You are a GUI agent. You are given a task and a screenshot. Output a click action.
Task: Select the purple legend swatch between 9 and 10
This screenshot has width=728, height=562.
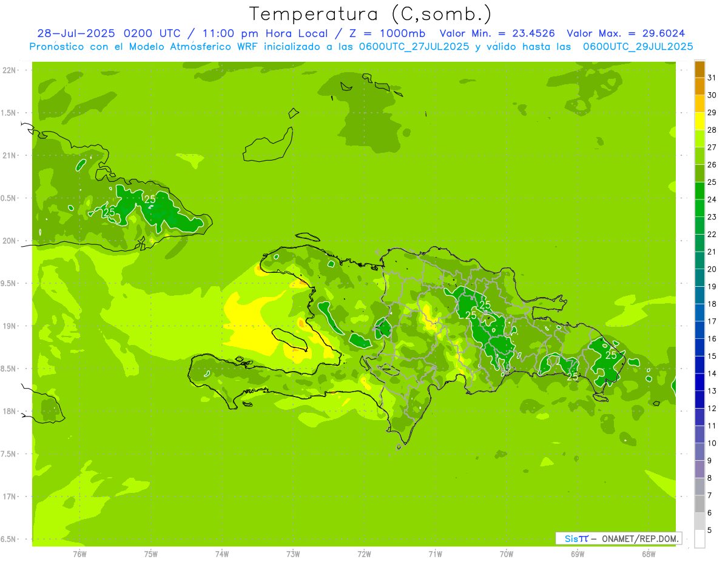coord(699,452)
